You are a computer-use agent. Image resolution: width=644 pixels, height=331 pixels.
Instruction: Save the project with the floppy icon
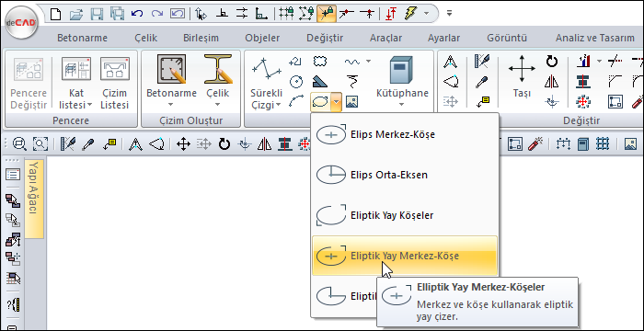tap(97, 14)
